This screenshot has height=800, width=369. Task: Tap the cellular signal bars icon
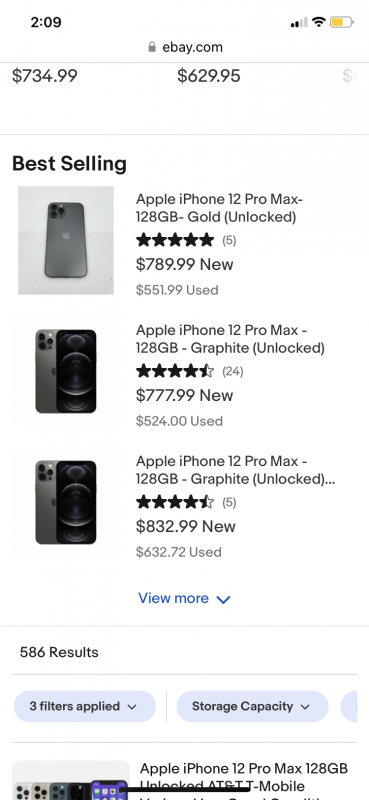(x=299, y=22)
